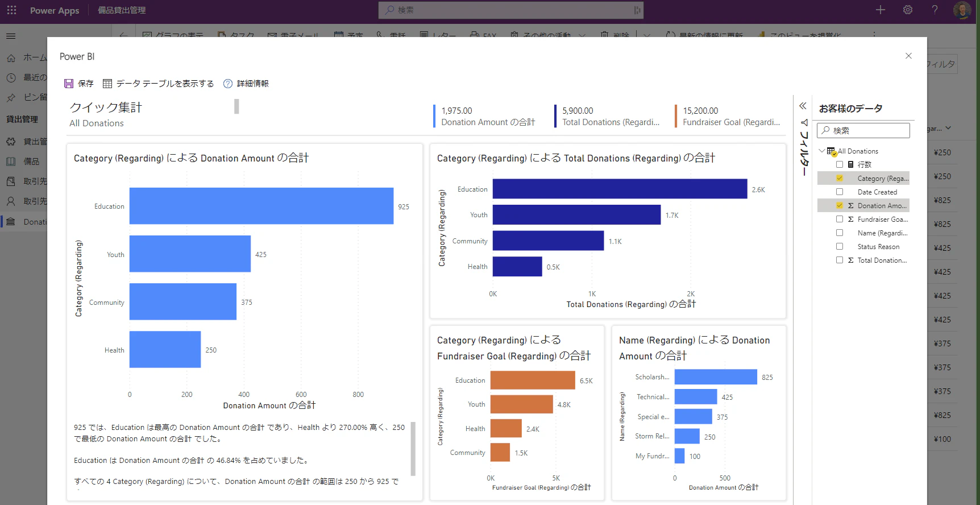
Task: Open the help question mark icon
Action: pyautogui.click(x=935, y=10)
